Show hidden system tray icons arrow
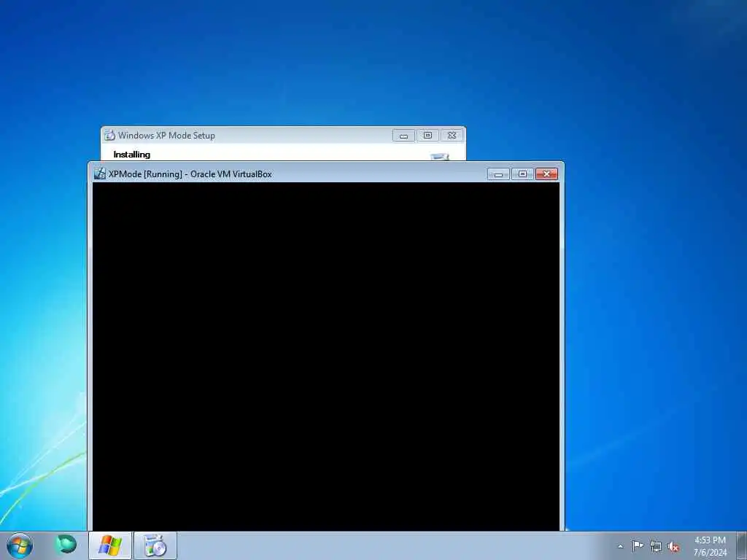Image resolution: width=747 pixels, height=560 pixels. [x=620, y=547]
